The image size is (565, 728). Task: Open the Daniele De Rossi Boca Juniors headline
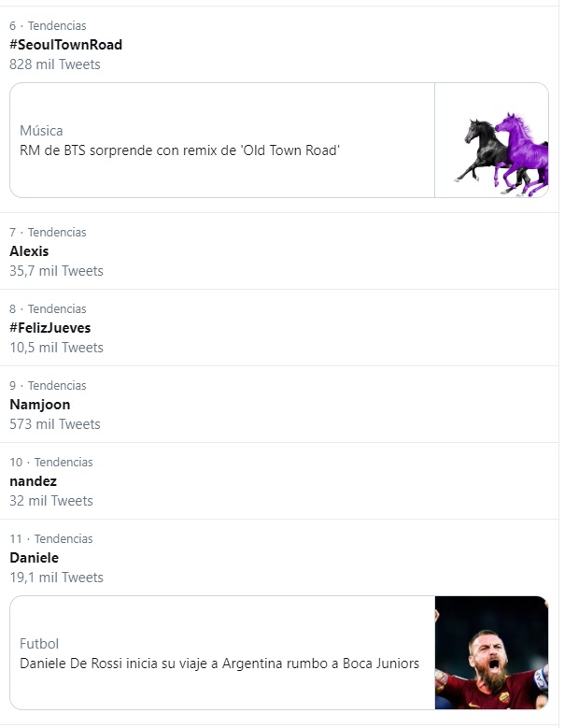[219, 664]
